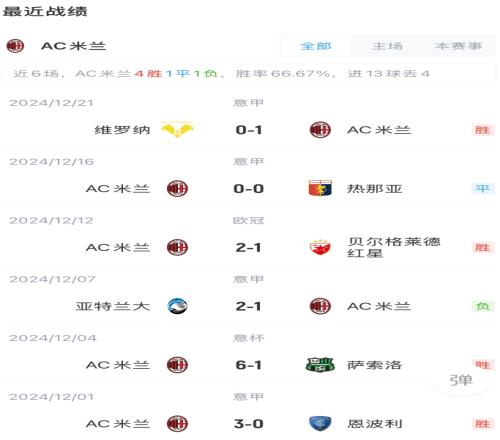The width and height of the screenshot is (500, 440).
Task: Click the Empoli team crest
Action: (320, 424)
